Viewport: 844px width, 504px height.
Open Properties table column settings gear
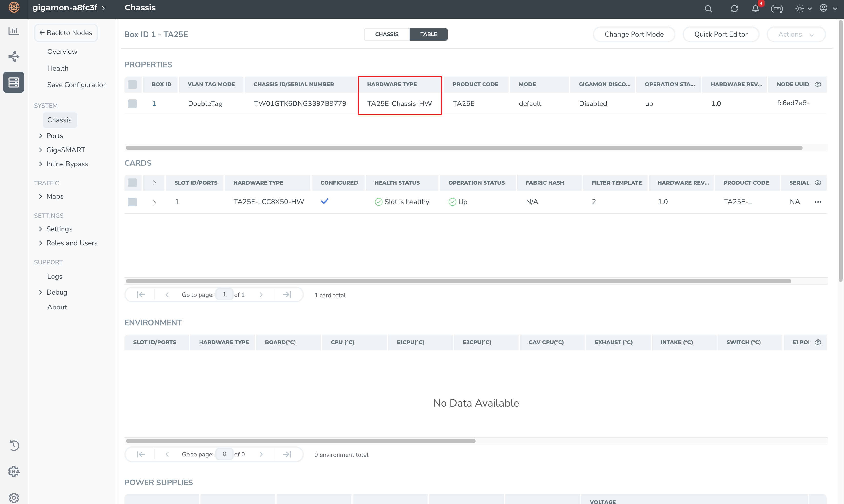[x=818, y=84]
